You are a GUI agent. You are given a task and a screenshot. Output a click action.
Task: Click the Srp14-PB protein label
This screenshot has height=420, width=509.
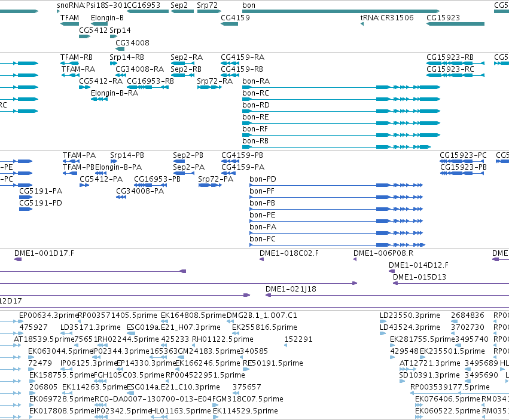pos(127,156)
